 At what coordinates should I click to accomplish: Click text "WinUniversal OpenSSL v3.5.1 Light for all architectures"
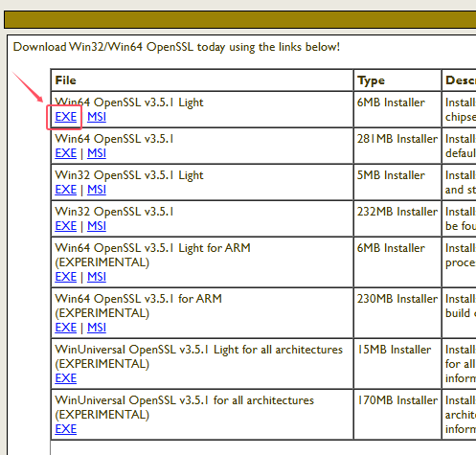(198, 350)
